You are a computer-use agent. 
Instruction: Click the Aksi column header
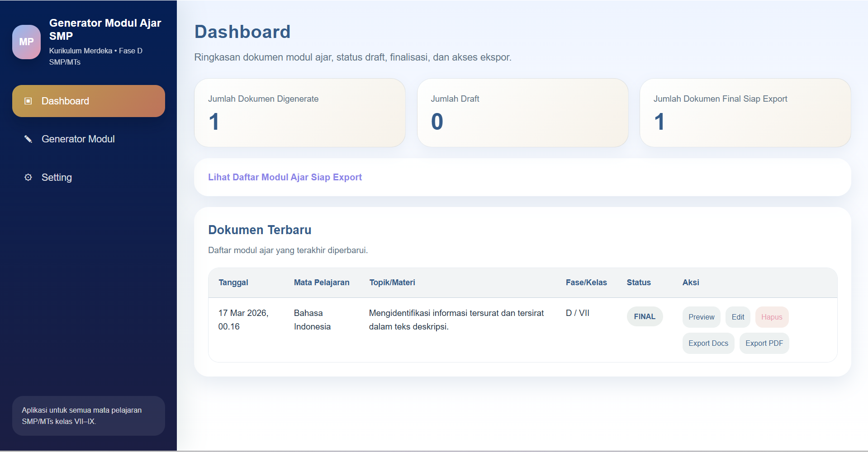[691, 282]
